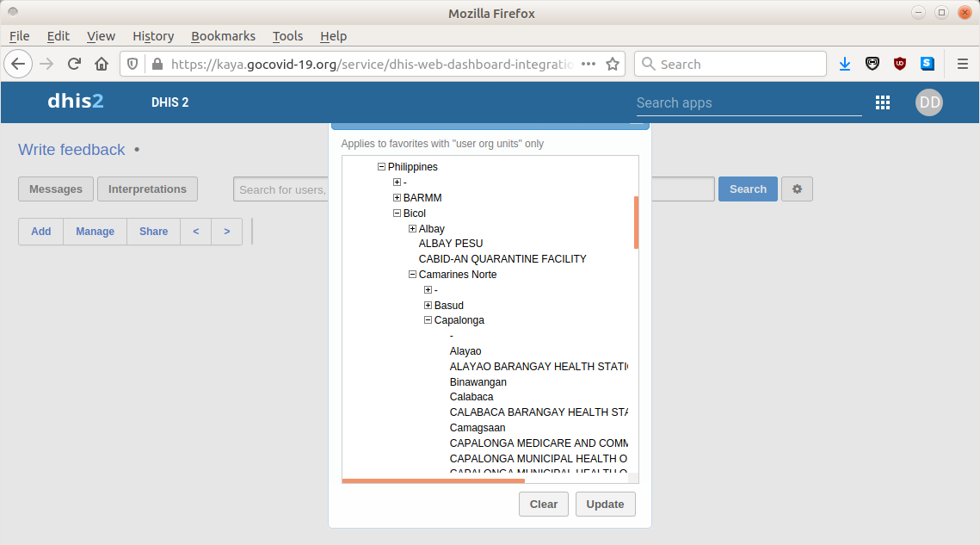Expand the Albay org unit node
Image resolution: width=980 pixels, height=545 pixels.
click(412, 229)
